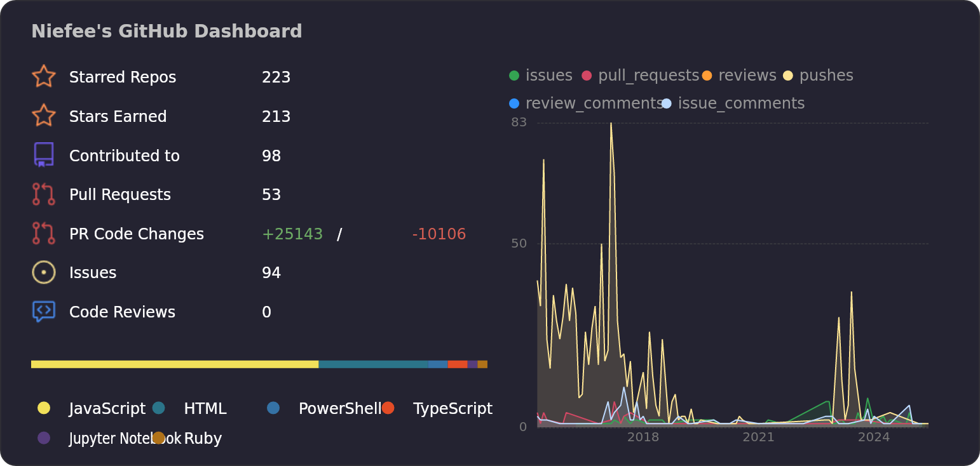The height and width of the screenshot is (466, 980).
Task: Click the Issues circle icon
Action: [43, 272]
